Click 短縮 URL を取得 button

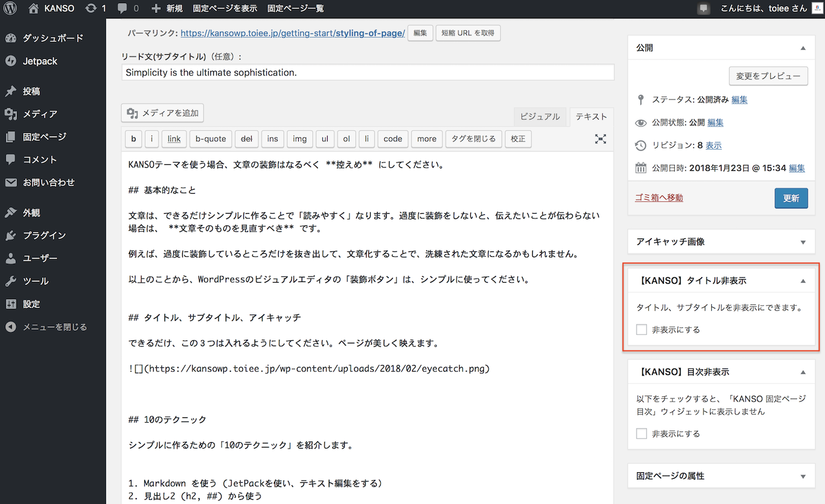tap(468, 33)
